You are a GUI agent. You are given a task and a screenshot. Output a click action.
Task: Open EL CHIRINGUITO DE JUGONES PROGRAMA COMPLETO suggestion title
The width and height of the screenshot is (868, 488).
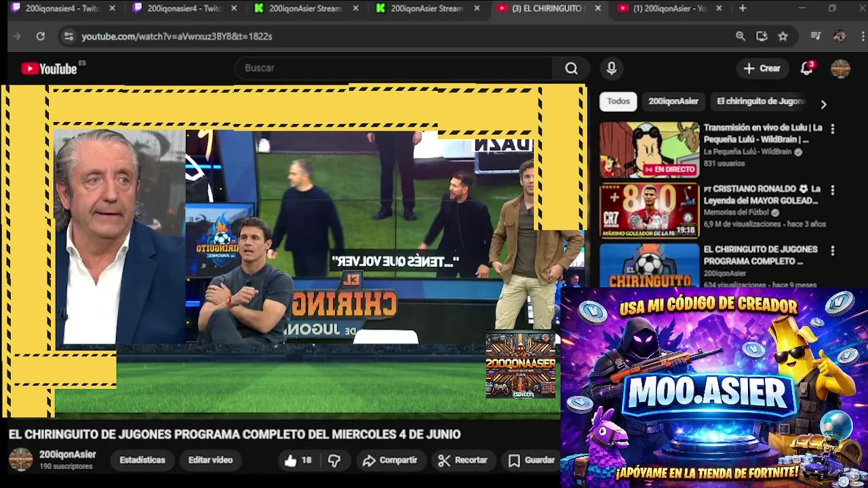coord(760,255)
